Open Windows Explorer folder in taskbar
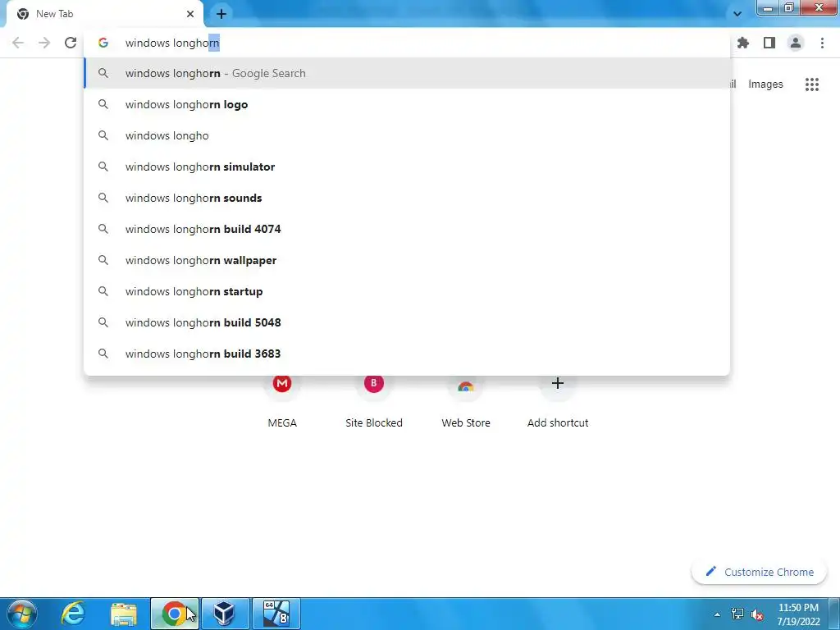Viewport: 840px width, 630px height. (x=124, y=614)
